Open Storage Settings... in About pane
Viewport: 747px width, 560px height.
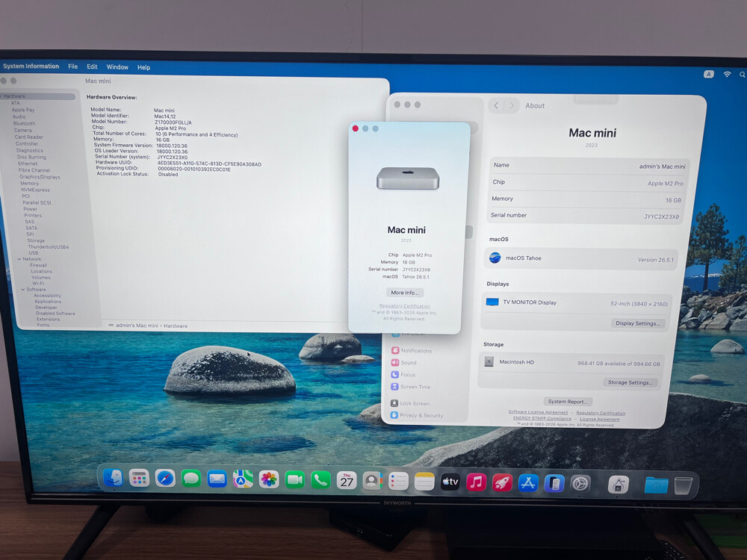[630, 382]
